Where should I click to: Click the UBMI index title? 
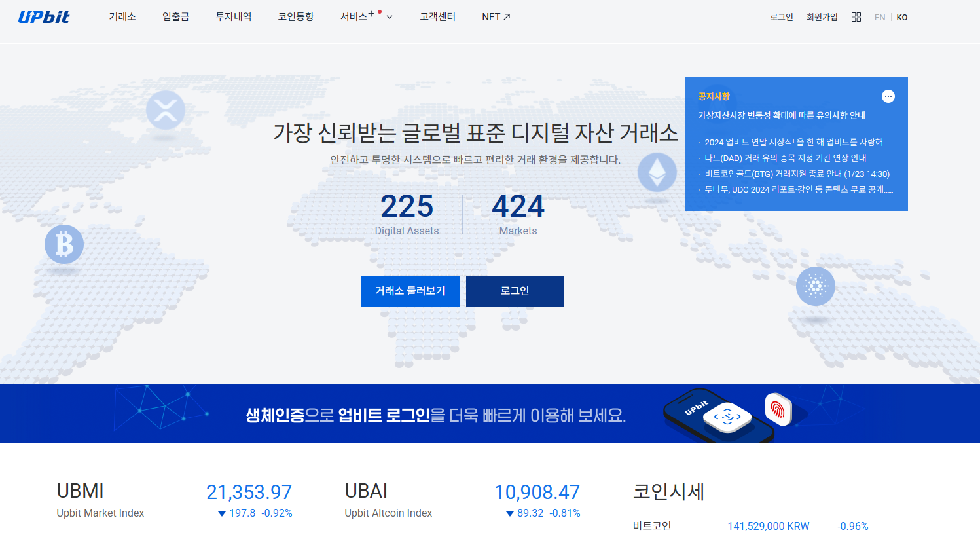point(80,491)
